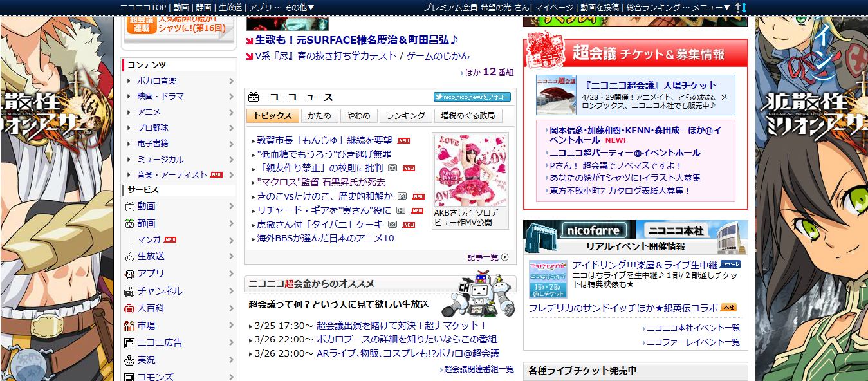Image resolution: width=868 pixels, height=381 pixels.
Task: Click the ニコニコ超会議 ticket thumbnail image
Action: (x=557, y=95)
